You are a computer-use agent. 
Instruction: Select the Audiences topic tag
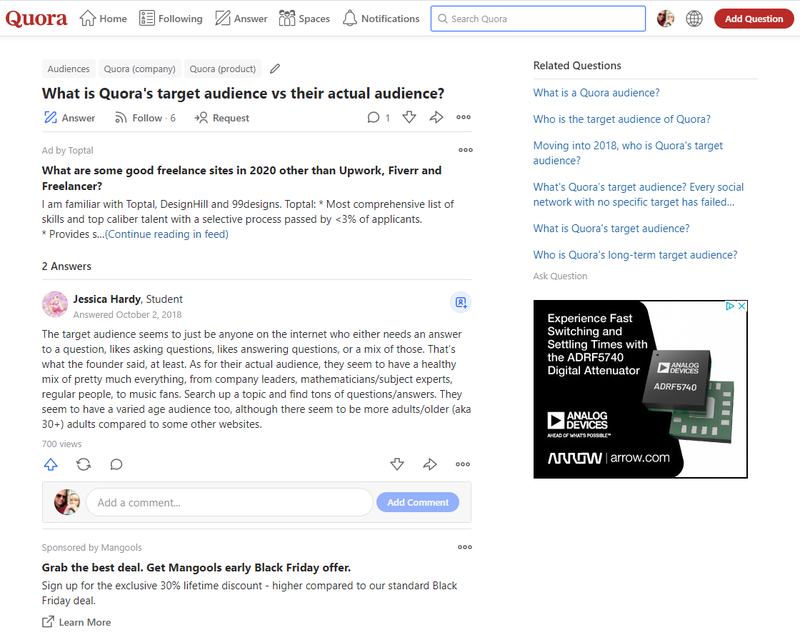pos(68,69)
